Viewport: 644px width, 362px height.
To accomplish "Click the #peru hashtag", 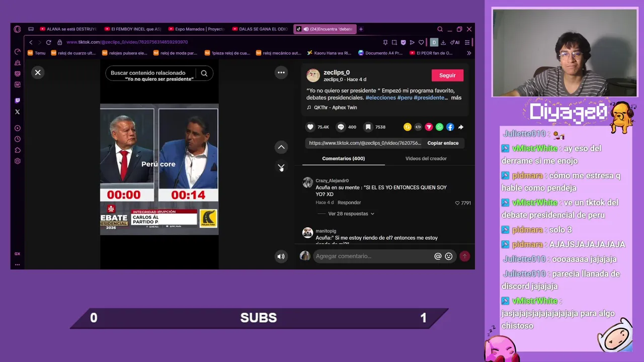I will point(405,98).
